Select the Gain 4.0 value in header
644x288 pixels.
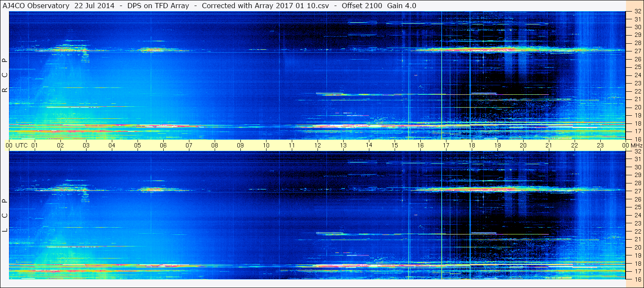(402, 6)
